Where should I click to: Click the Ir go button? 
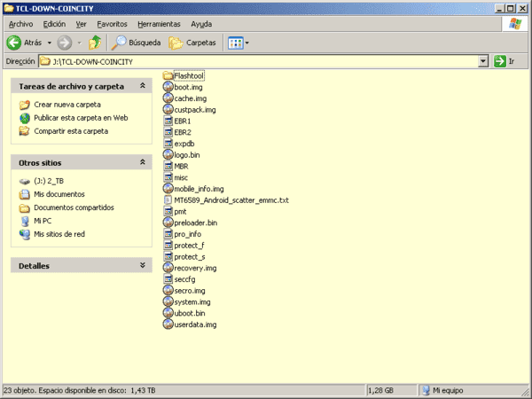point(505,61)
